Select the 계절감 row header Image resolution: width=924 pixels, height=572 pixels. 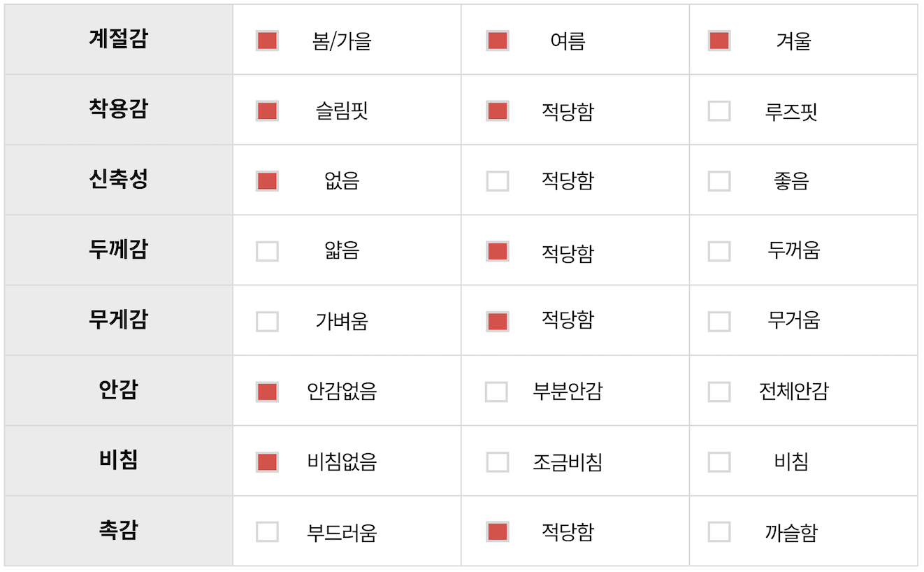pos(118,38)
